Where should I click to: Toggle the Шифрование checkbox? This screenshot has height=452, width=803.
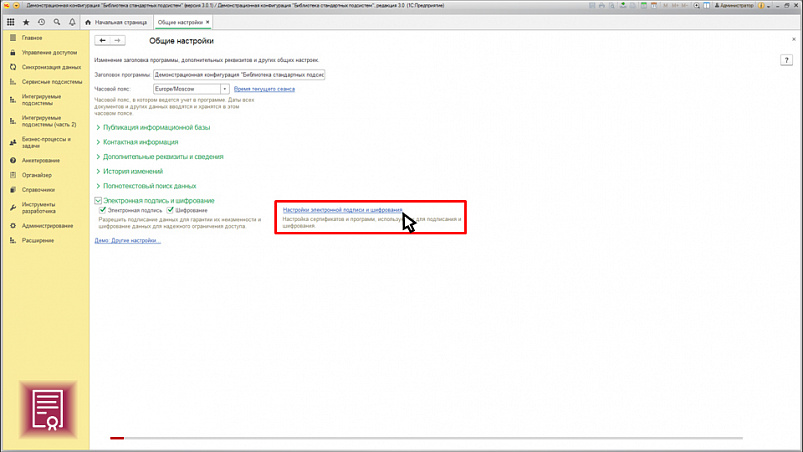(x=171, y=211)
